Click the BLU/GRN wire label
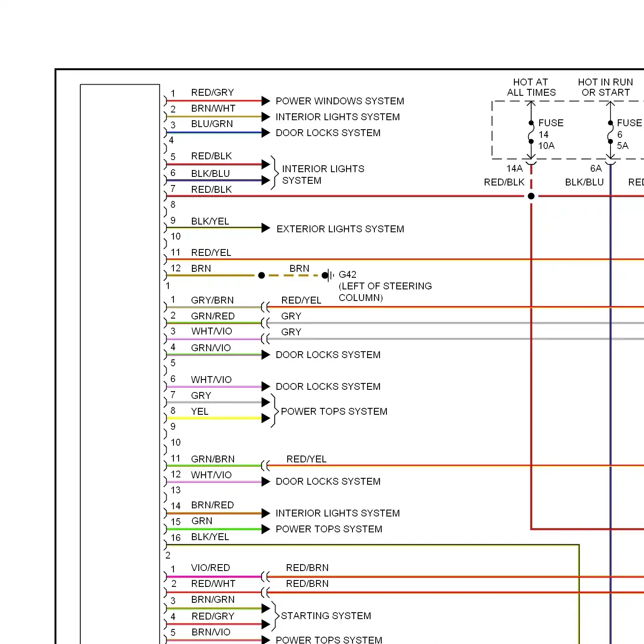The height and width of the screenshot is (644, 644). click(x=212, y=124)
